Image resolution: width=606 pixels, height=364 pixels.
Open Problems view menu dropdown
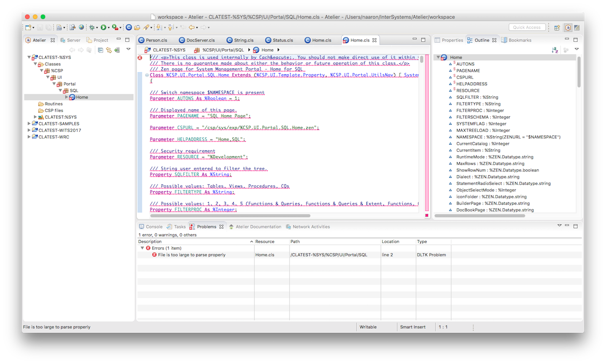click(x=559, y=226)
